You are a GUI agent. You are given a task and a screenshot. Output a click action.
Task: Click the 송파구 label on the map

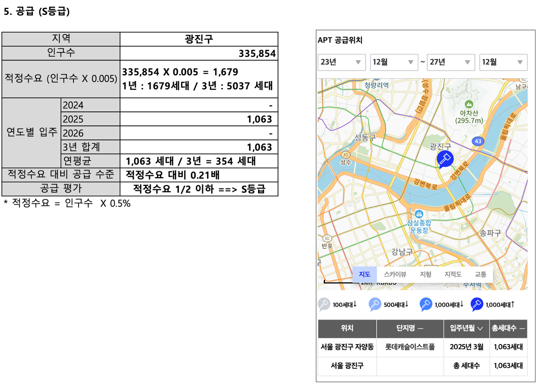pyautogui.click(x=490, y=233)
